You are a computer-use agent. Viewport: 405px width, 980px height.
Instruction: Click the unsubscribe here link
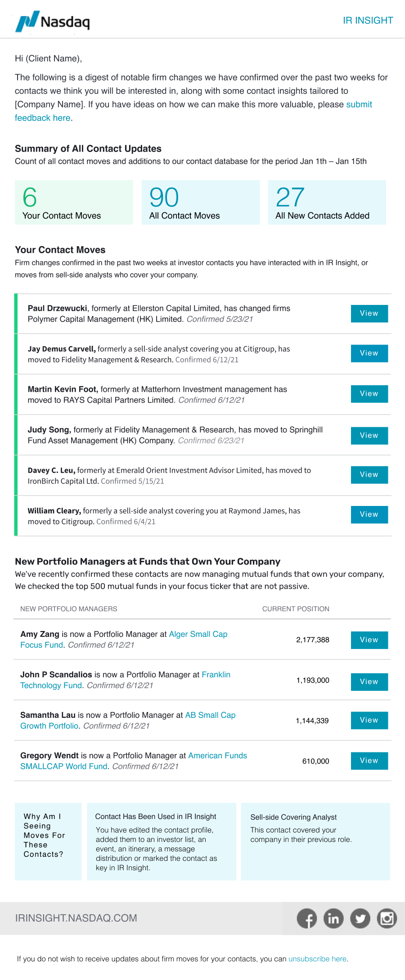pos(317,959)
